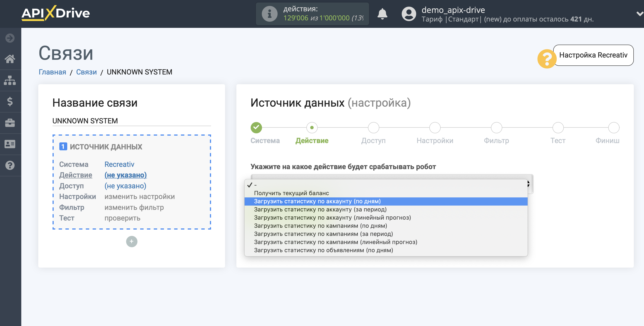Select the '-' empty option
The width and height of the screenshot is (644, 326).
(386, 185)
